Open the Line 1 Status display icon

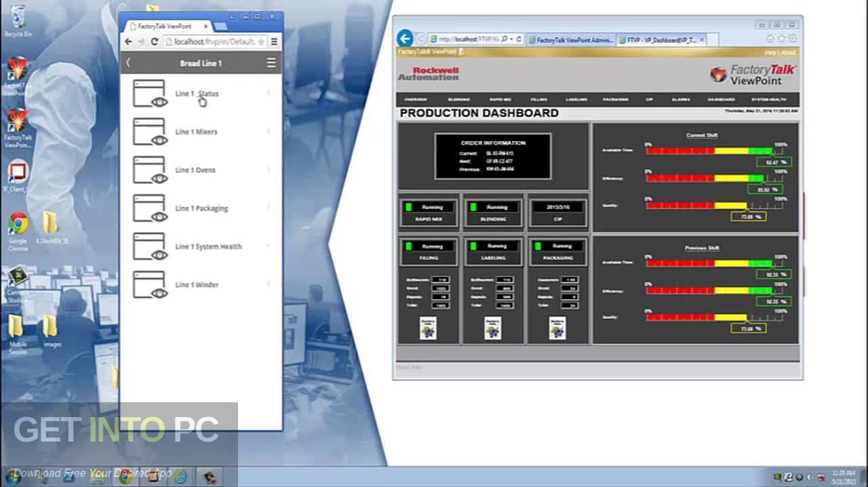[x=150, y=94]
